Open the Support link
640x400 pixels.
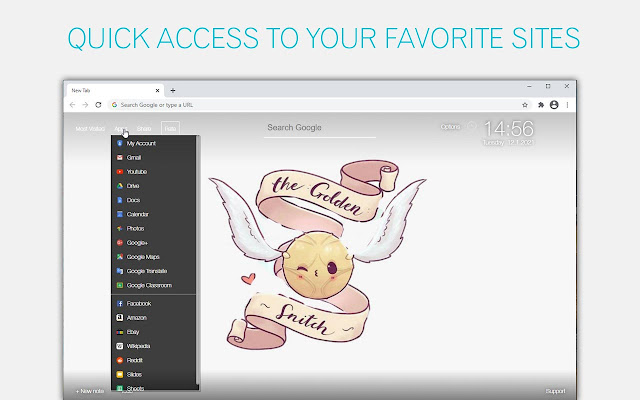point(556,391)
